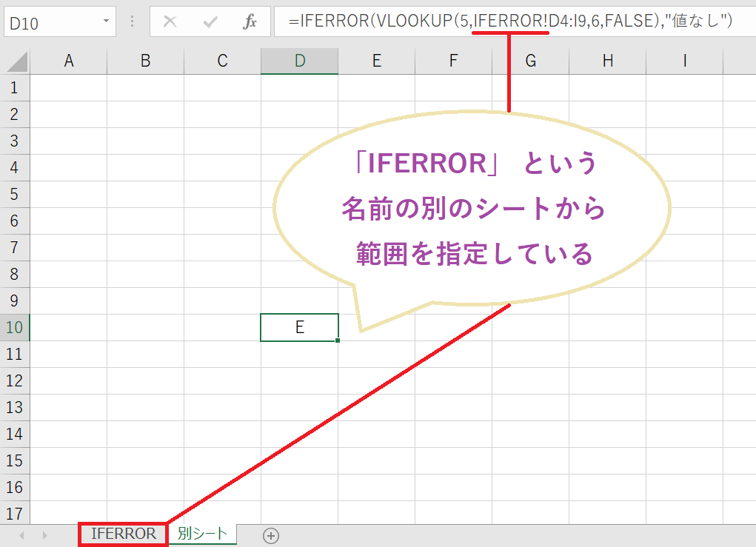Screen dimensions: 756x547
Task: Select row header 1
Action: [x=15, y=87]
